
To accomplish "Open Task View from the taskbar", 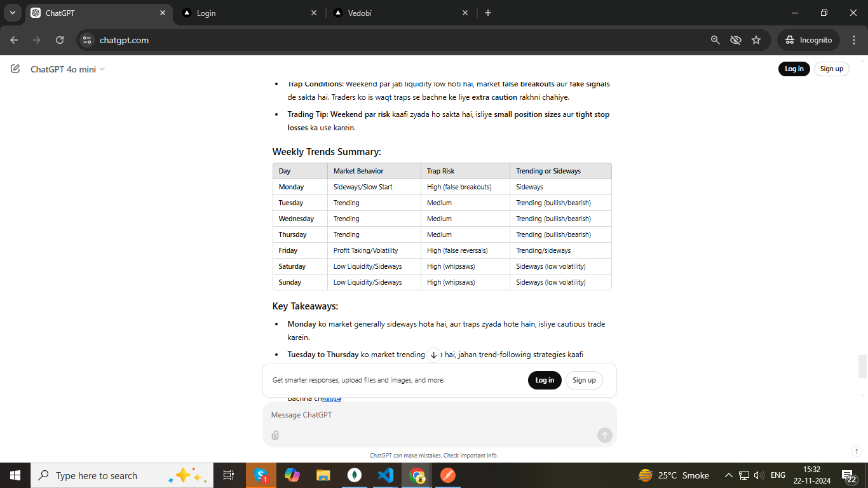I will click(229, 475).
